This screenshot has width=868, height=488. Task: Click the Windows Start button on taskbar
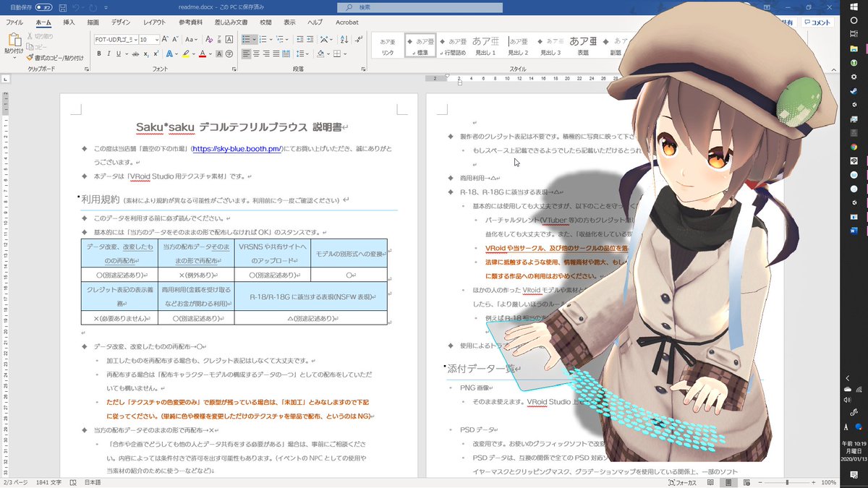(854, 7)
